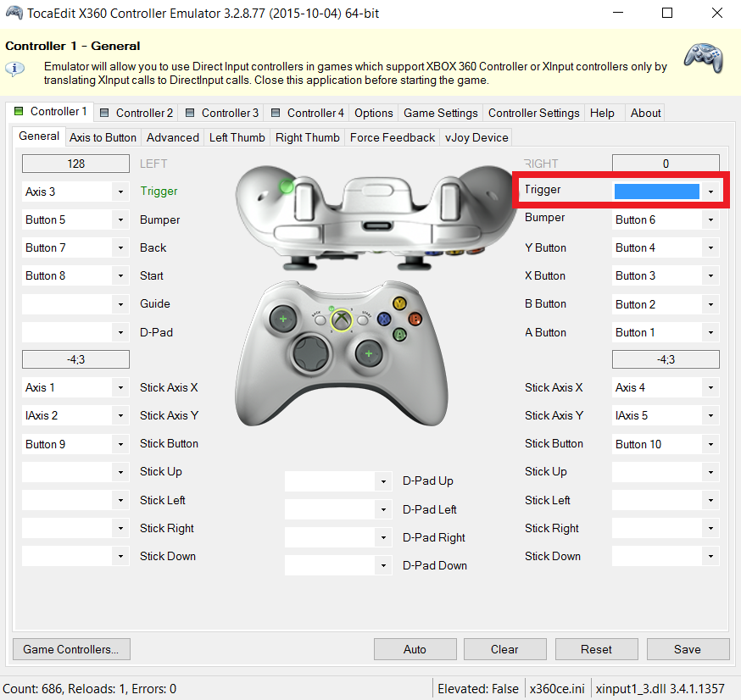Click the blue info icon in the header
The height and width of the screenshot is (700, 741).
[14, 69]
